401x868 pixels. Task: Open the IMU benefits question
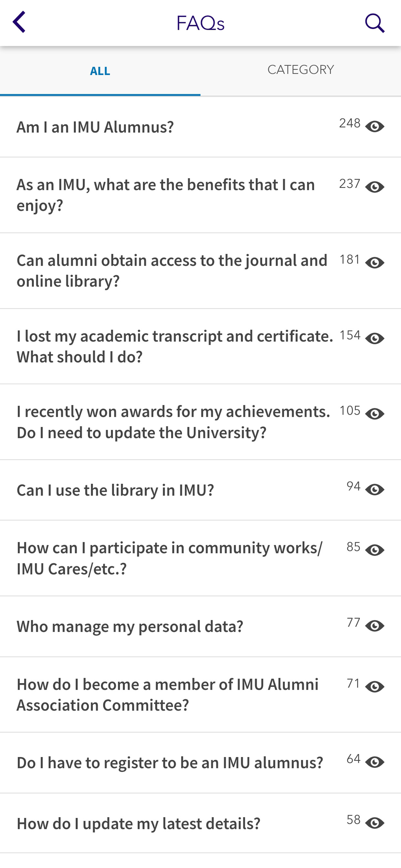tap(200, 195)
